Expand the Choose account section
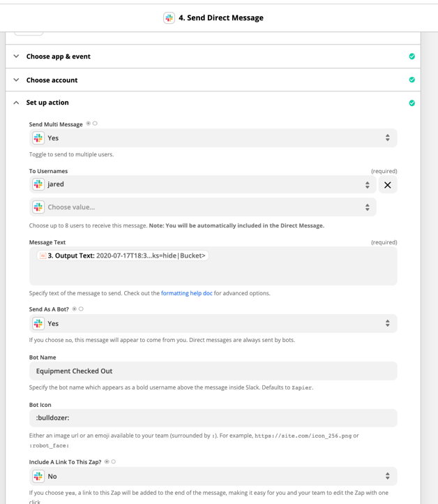The height and width of the screenshot is (504, 438). (x=16, y=80)
